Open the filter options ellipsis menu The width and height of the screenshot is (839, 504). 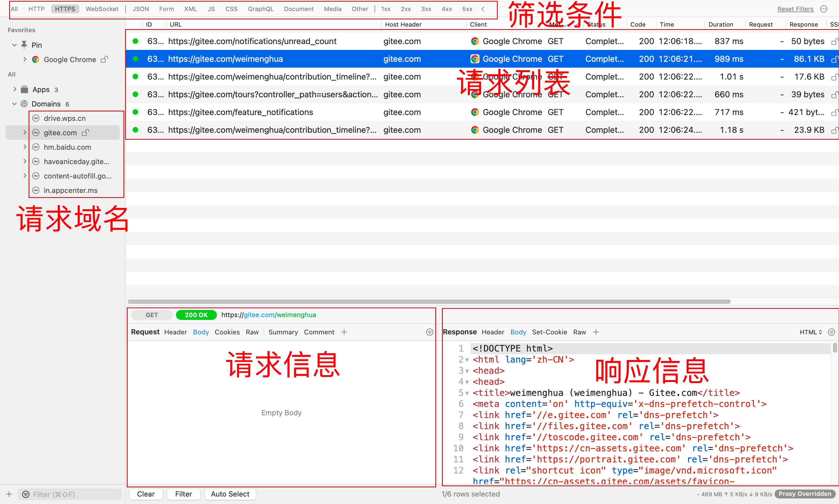(x=824, y=9)
